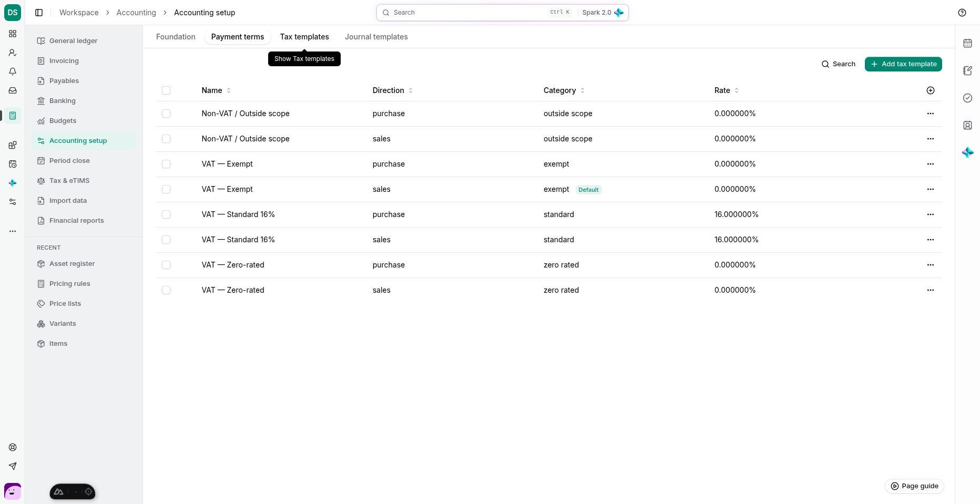Open row actions for VAT — Standard 16% purchase
The image size is (980, 504).
(x=930, y=214)
